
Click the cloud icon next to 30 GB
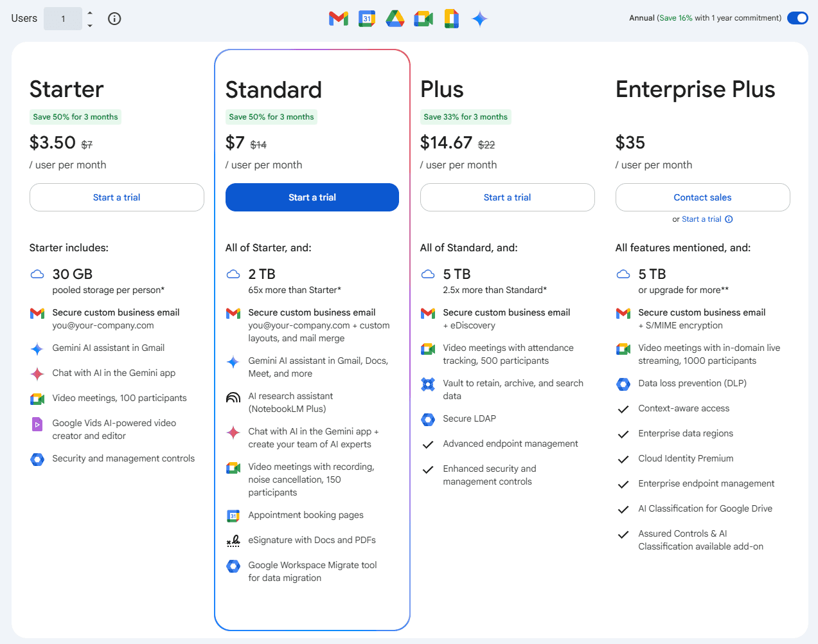point(37,274)
